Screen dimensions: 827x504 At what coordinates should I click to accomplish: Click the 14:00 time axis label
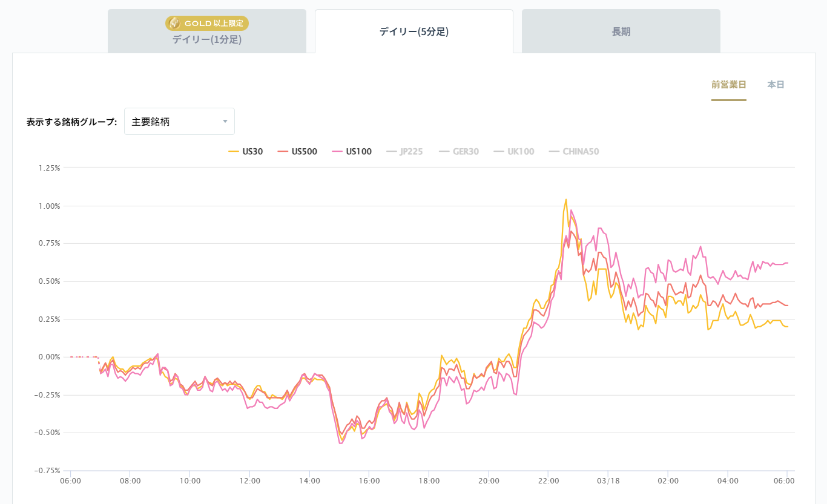click(309, 481)
